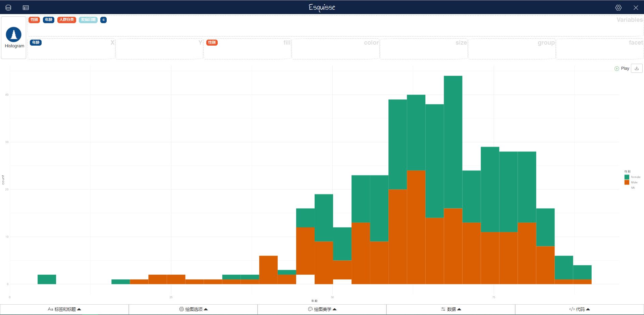The width and height of the screenshot is (644, 315).
Task: Click 性别 badge in the fill box
Action: point(212,43)
